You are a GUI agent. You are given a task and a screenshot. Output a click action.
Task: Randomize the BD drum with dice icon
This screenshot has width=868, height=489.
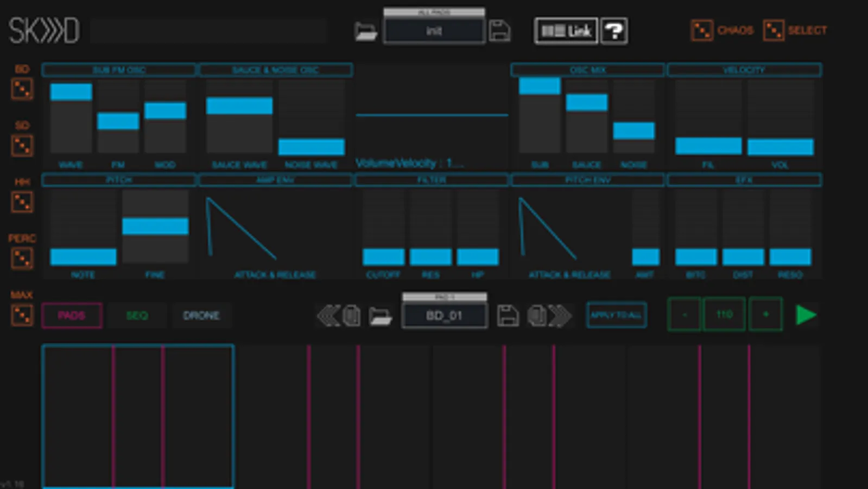tap(22, 89)
